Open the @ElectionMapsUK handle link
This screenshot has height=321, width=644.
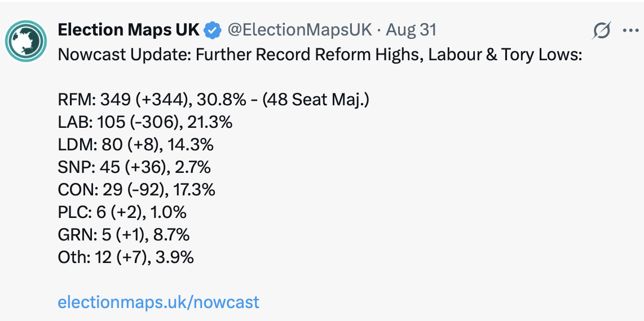tap(299, 30)
